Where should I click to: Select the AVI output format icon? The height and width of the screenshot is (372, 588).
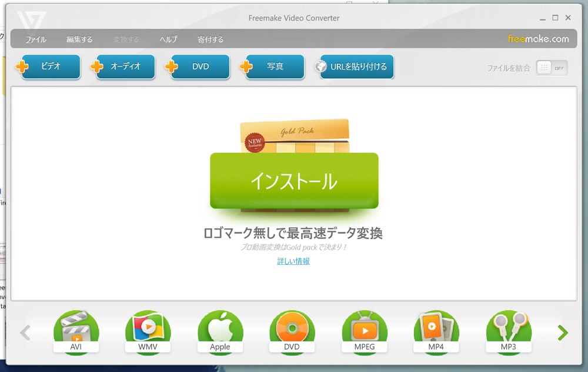tap(75, 330)
